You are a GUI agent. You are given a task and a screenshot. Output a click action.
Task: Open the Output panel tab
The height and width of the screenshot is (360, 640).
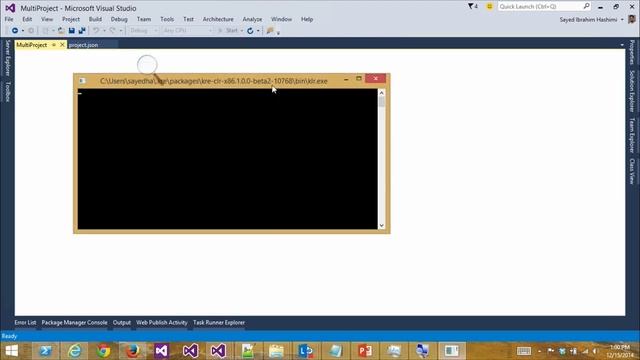point(122,322)
